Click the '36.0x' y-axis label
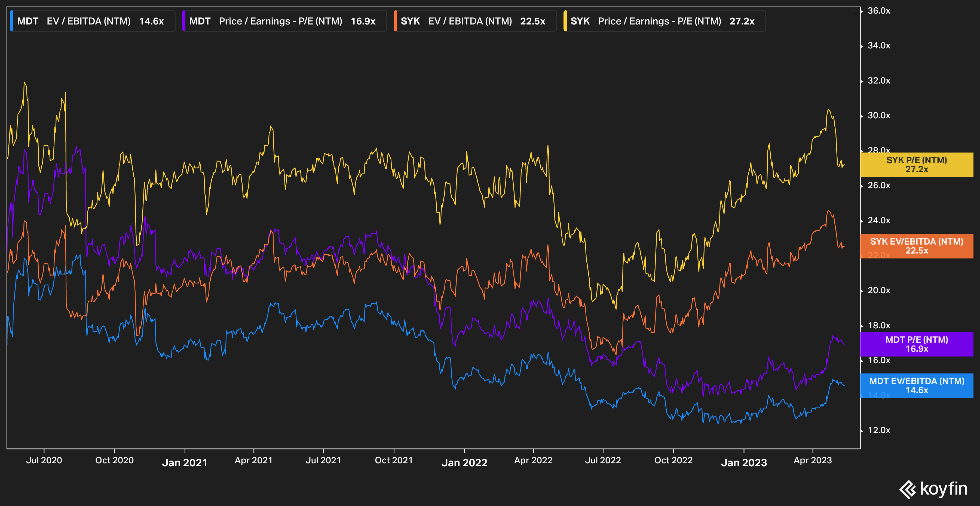Screen dimensions: 980x506 point(879,11)
